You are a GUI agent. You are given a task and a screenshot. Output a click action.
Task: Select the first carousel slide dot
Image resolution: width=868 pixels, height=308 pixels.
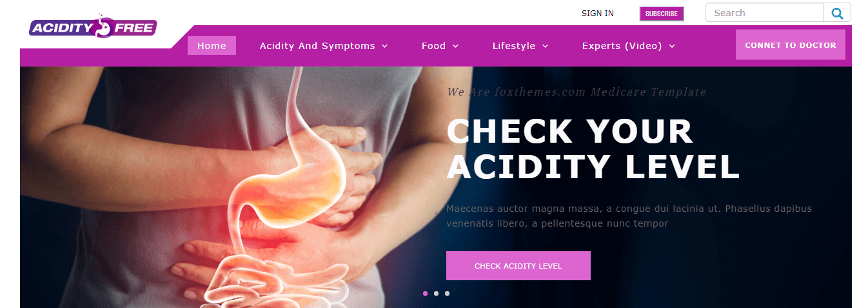pyautogui.click(x=425, y=293)
